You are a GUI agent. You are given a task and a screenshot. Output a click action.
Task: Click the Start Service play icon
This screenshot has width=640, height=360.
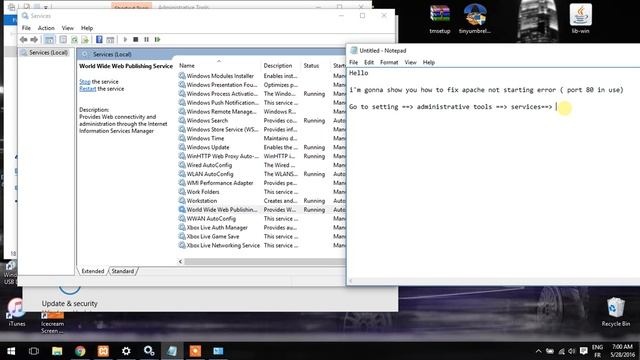(125, 40)
